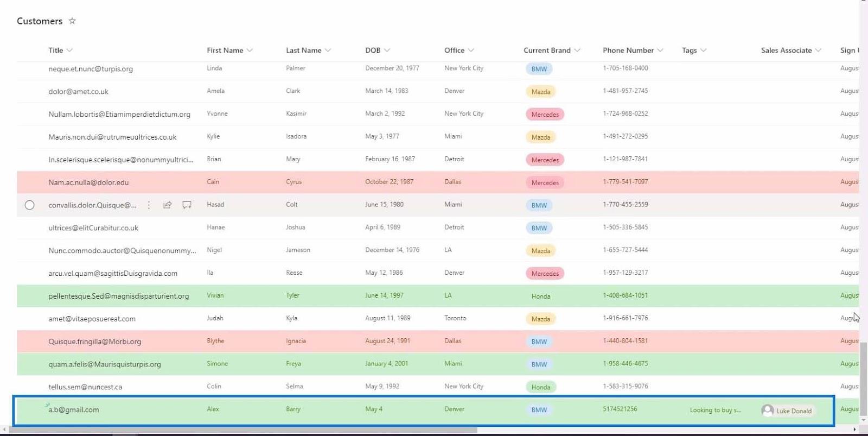Click the Mercedes pill in Yvonne Kasimir row
Image resolution: width=868 pixels, height=436 pixels.
[x=545, y=115]
